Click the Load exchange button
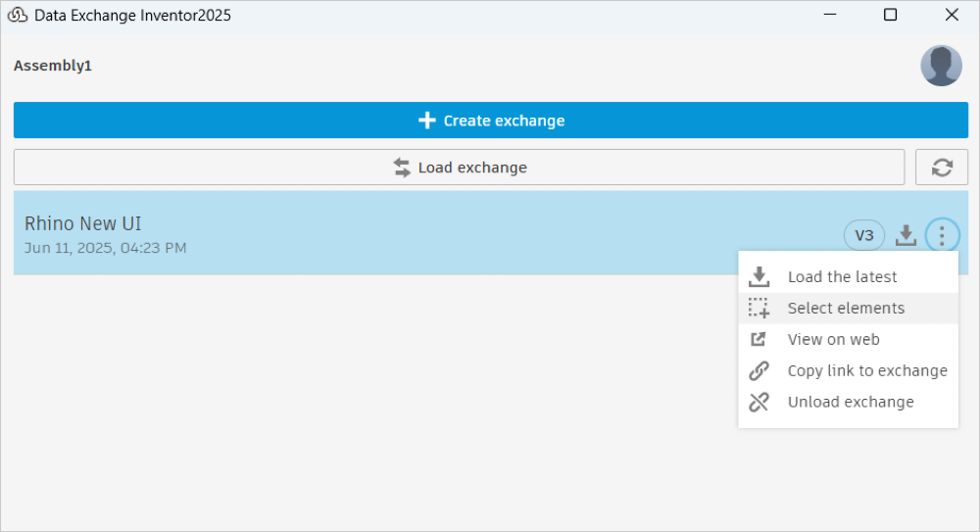The image size is (980, 532). coord(460,167)
